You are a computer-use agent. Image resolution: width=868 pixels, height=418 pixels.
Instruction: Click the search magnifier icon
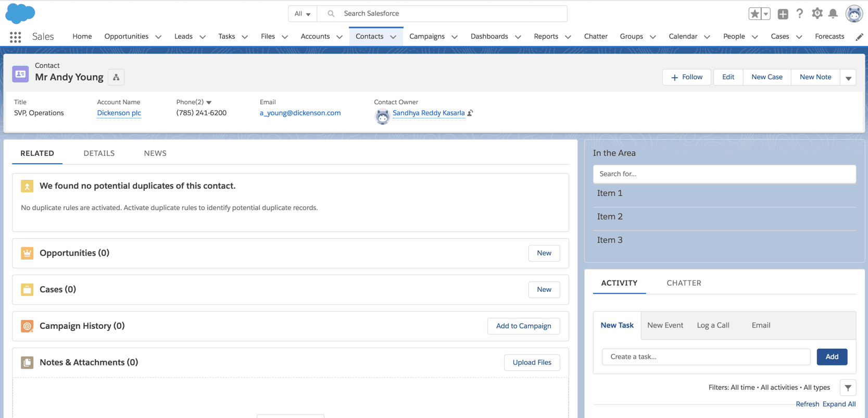[x=331, y=14]
